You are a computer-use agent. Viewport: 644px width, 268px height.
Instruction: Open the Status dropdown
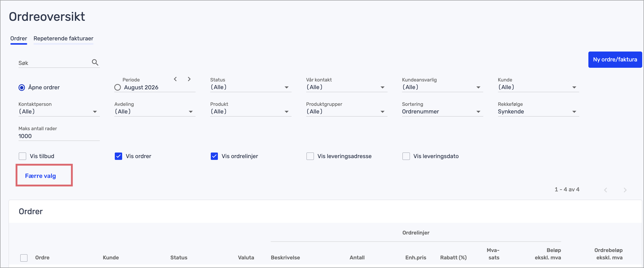(x=251, y=87)
